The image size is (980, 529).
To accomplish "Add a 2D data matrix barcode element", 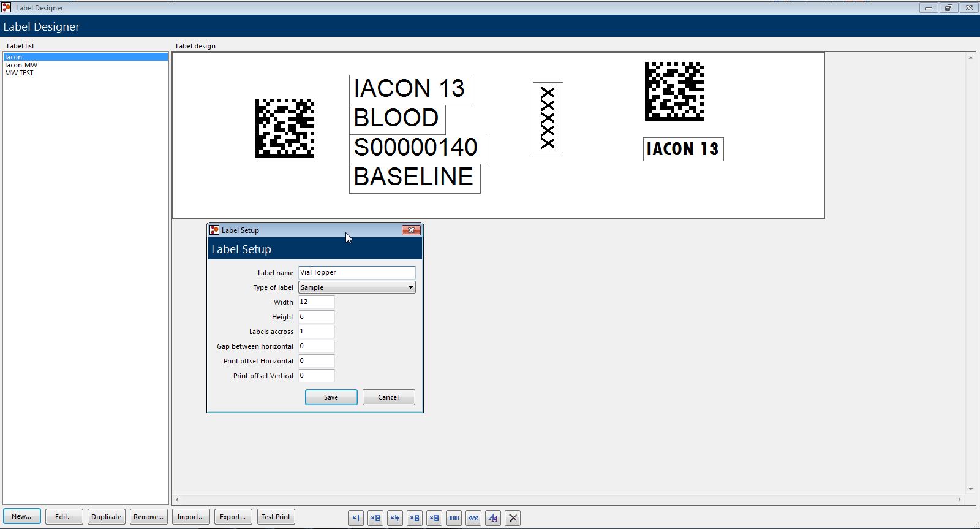I will [473, 518].
